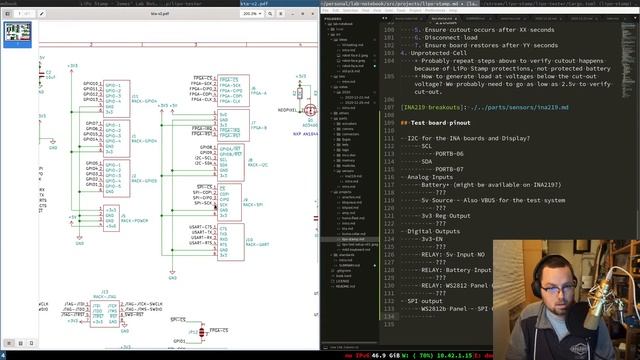Viewport: 640px width, 360px height.
Task: Open the File menu in Sublime Text
Action: point(325,10)
